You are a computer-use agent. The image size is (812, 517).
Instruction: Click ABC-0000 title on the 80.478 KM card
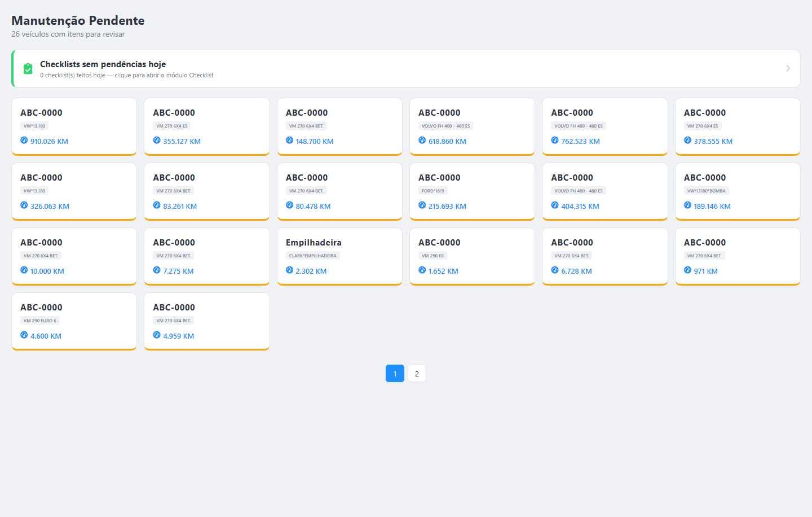[307, 178]
